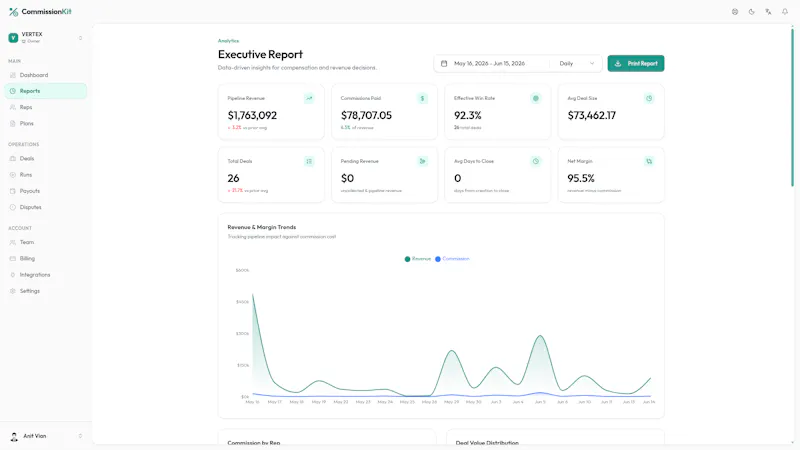Toggle Revenue series in chart legend
This screenshot has height=450, width=800.
click(x=418, y=259)
